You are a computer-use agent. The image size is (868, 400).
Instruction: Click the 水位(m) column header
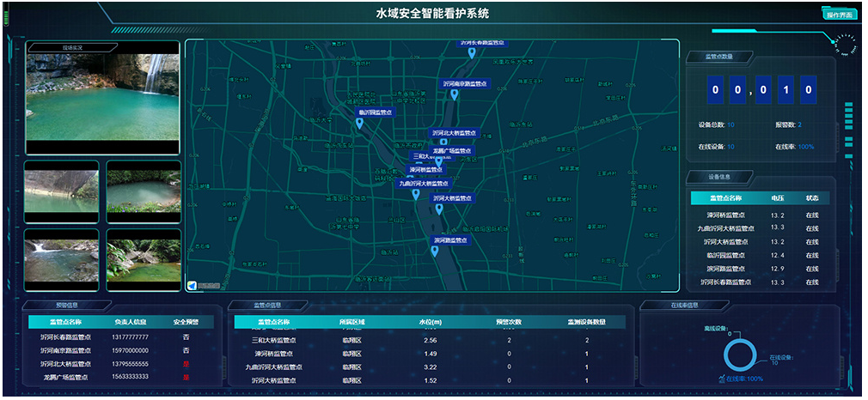coord(430,322)
